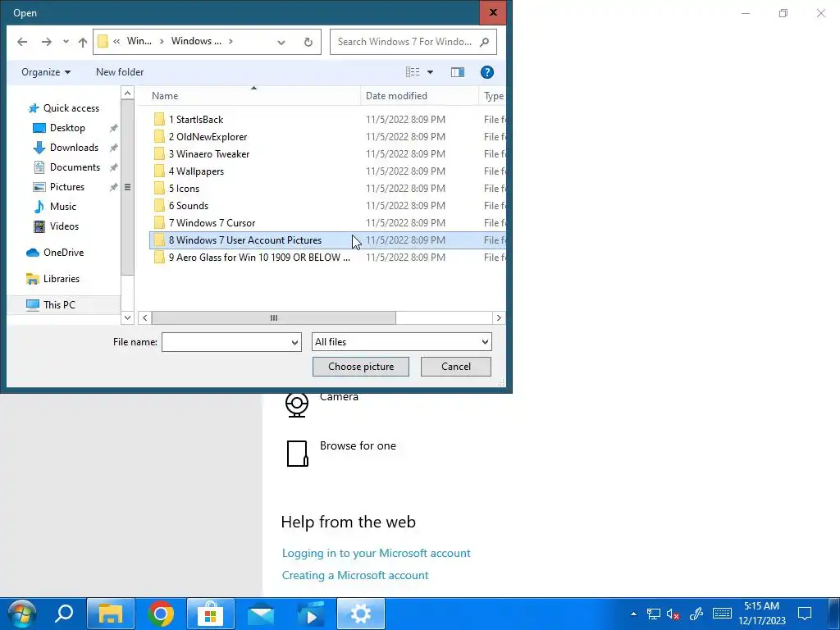This screenshot has width=840, height=630.
Task: Show hidden tray icons arrow
Action: (633, 614)
